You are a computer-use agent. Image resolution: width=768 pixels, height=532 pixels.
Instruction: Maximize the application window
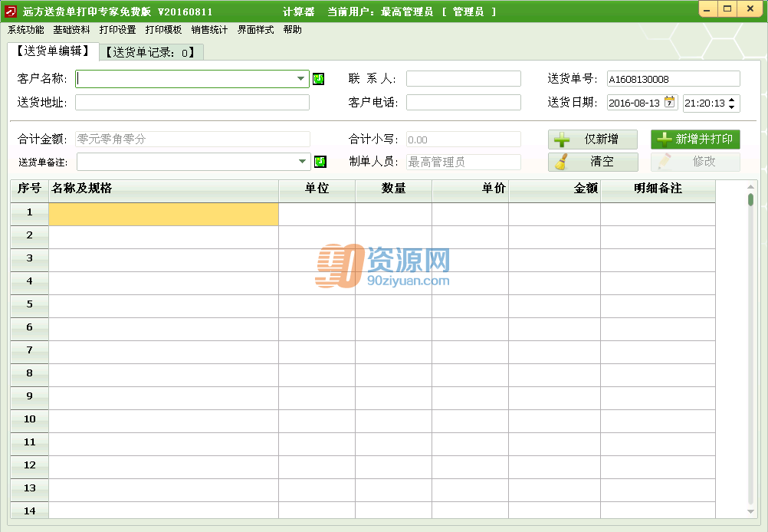click(x=728, y=9)
